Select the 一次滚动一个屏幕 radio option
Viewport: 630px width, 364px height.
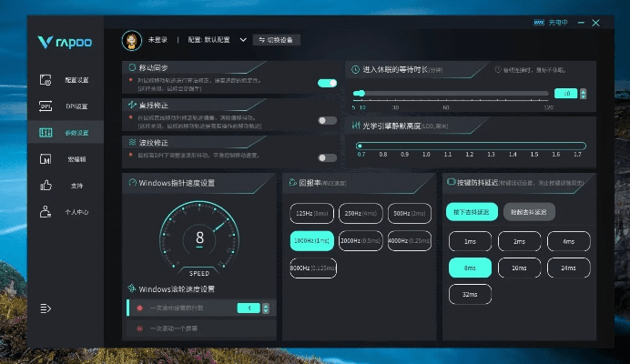tap(139, 329)
